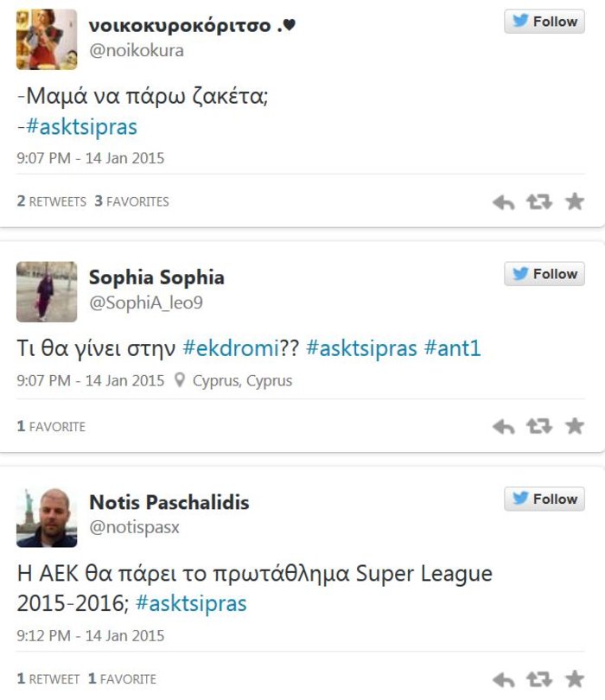
Task: Favorite the tweet from noikokura
Action: click(x=572, y=200)
